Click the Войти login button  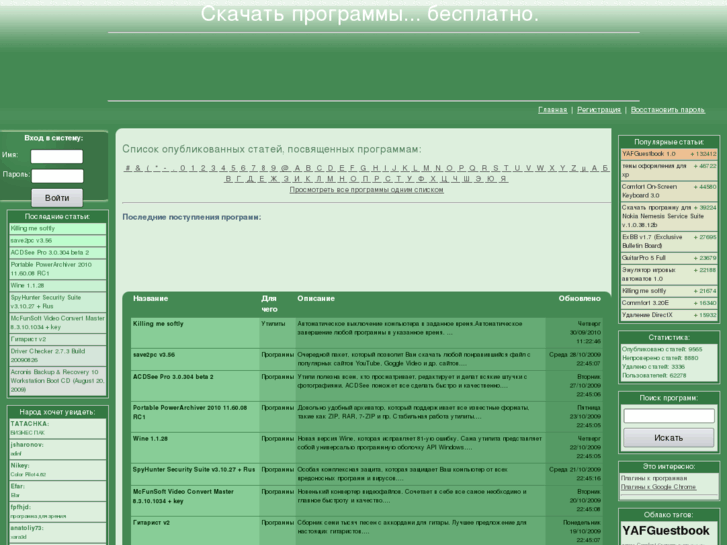57,198
